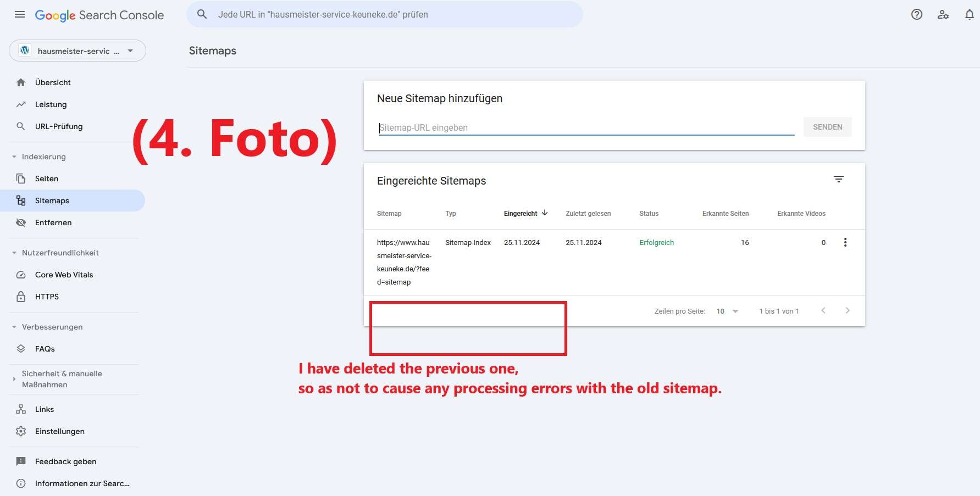Open the submitted sitemap URL row
Screen dimensions: 980x496
click(x=614, y=263)
